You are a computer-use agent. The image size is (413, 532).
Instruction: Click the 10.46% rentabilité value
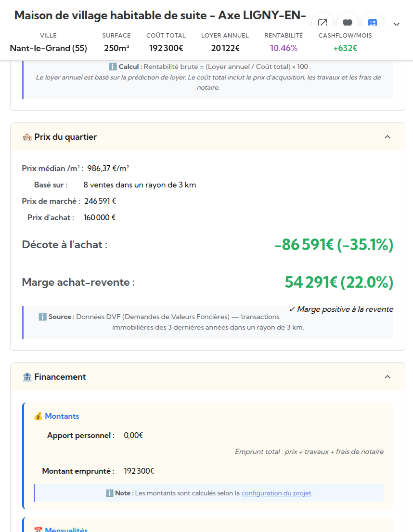point(284,48)
